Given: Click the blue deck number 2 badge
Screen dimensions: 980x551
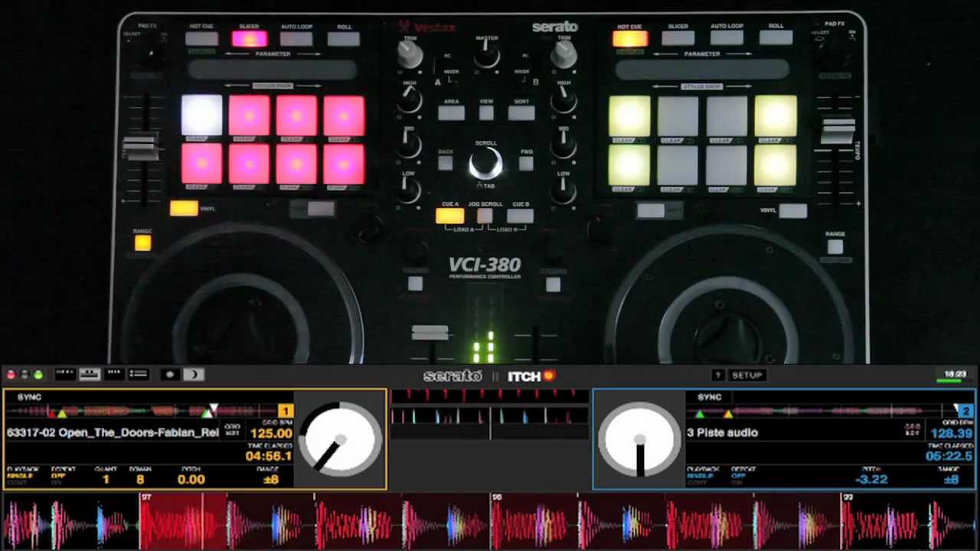Looking at the screenshot, I should pos(965,411).
